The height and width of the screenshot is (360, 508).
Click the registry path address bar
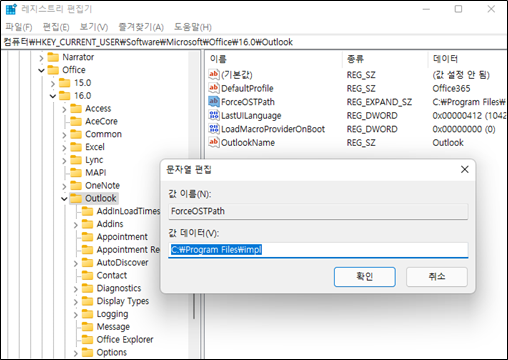pyautogui.click(x=254, y=42)
